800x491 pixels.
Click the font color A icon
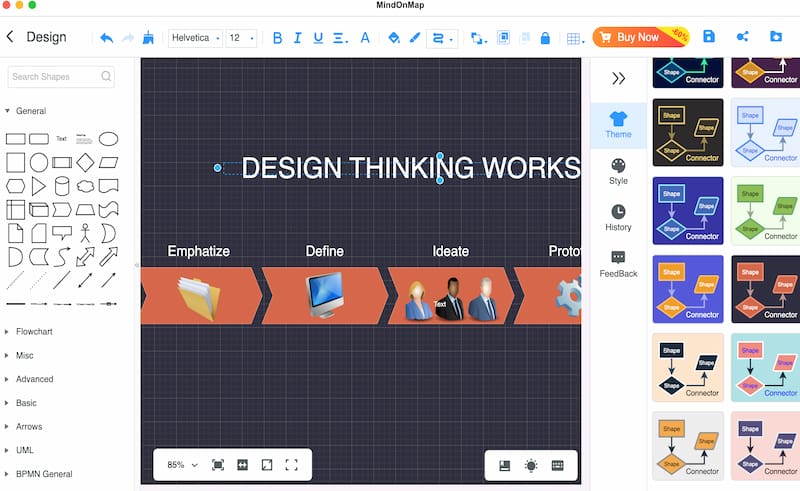(365, 38)
